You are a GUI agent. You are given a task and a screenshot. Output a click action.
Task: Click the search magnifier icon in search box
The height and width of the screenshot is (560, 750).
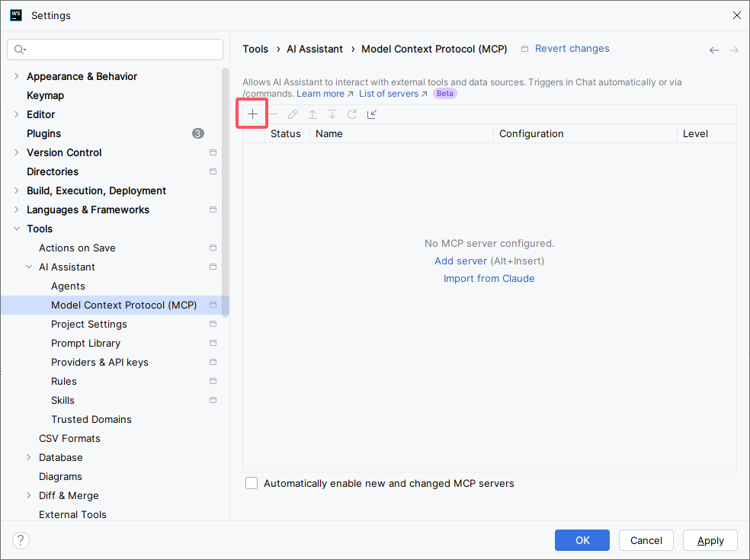[x=20, y=50]
